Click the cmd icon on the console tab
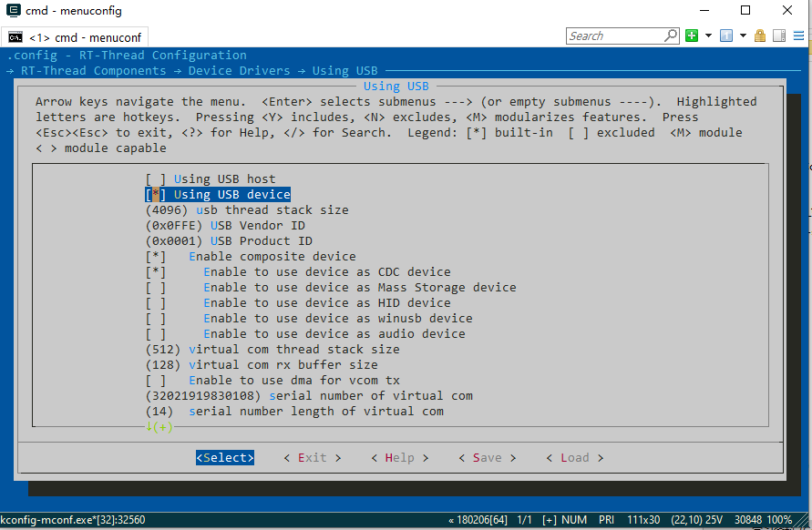The width and height of the screenshot is (812, 530). point(15,36)
